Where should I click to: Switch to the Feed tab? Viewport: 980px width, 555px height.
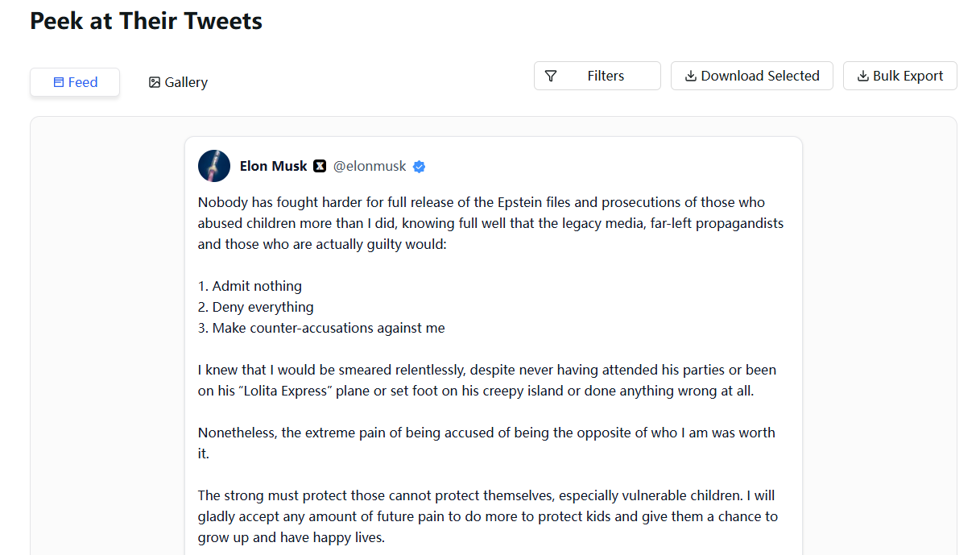tap(75, 82)
